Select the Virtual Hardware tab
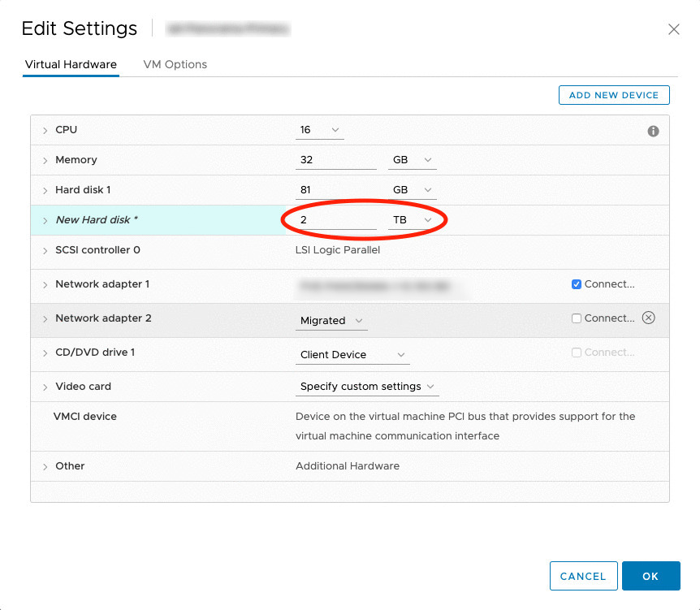700x610 pixels. coord(71,64)
